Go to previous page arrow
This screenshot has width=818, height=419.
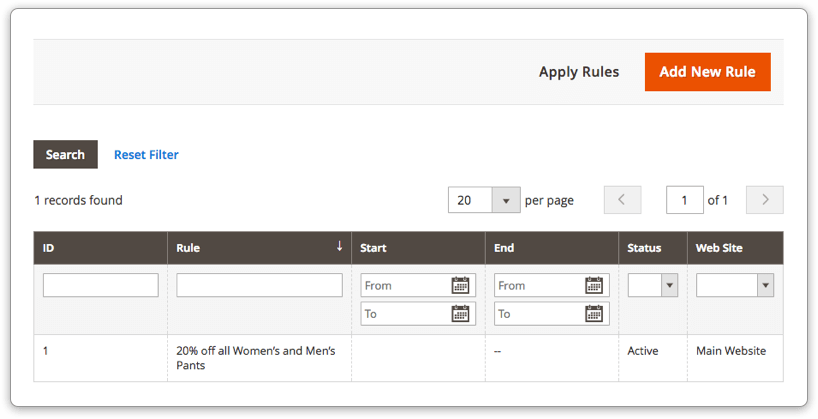[x=622, y=200]
